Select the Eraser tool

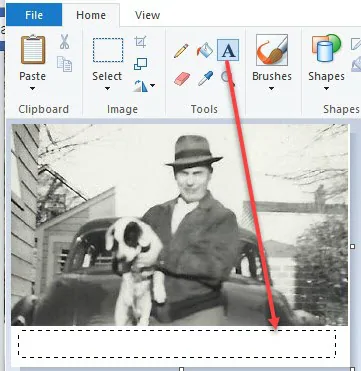click(182, 79)
